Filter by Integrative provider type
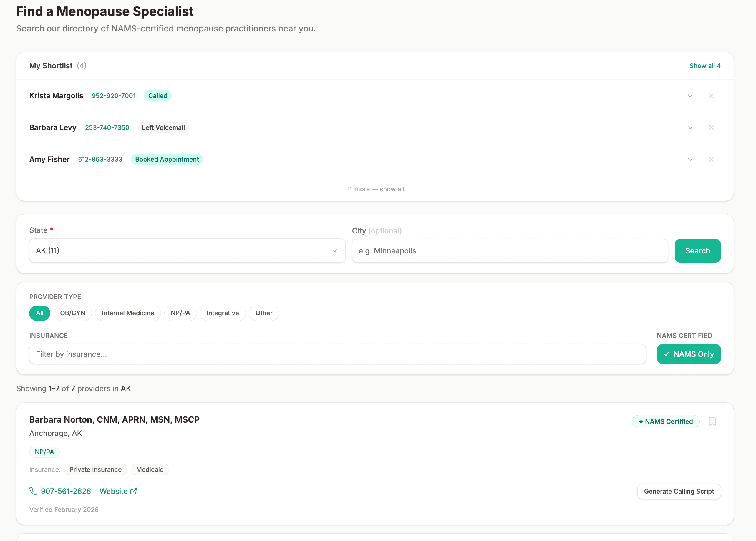Viewport: 756px width, 541px height. coord(223,313)
